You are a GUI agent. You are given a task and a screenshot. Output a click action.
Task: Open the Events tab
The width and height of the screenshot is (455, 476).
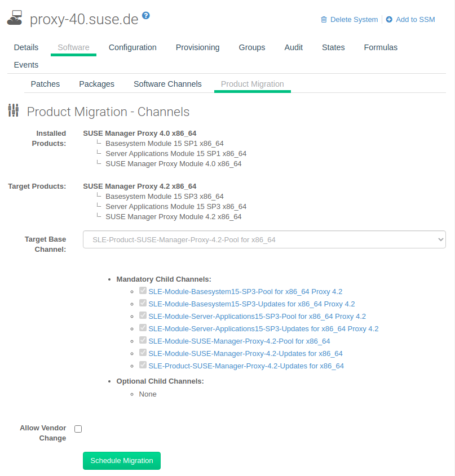coord(26,65)
